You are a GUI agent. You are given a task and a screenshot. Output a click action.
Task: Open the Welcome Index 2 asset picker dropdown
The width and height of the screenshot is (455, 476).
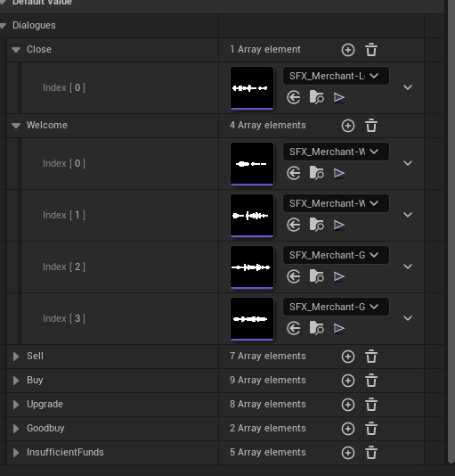tap(336, 255)
